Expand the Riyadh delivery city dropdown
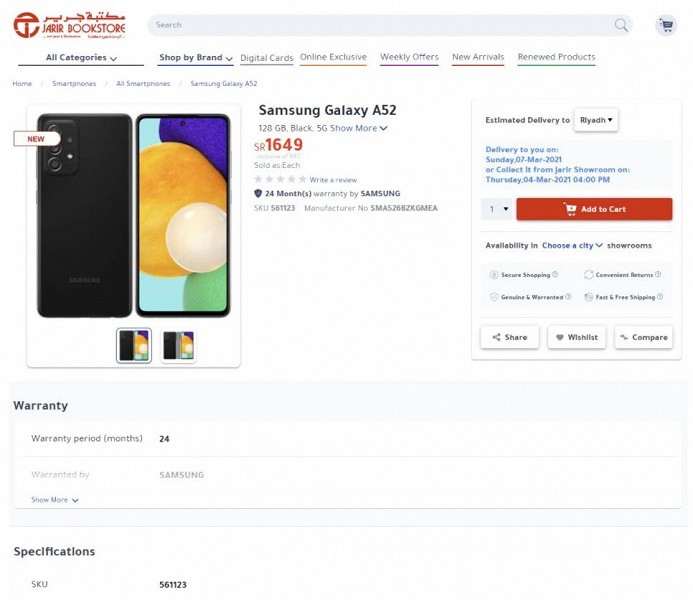This screenshot has width=693, height=600. [596, 120]
